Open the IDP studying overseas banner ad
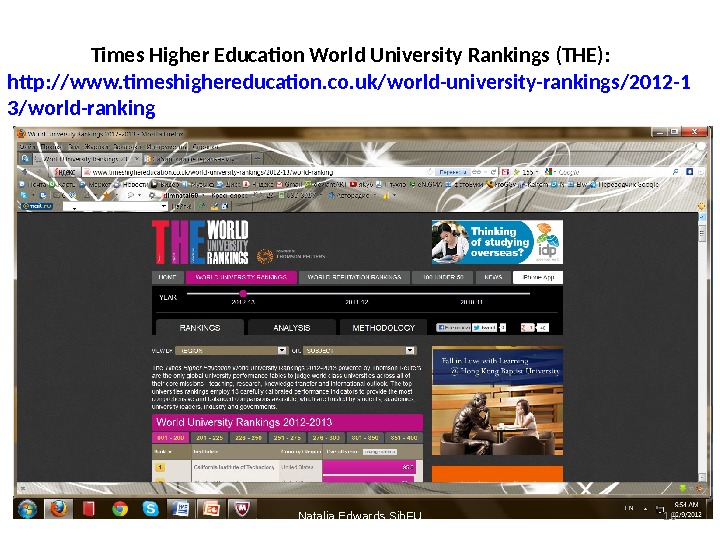Screen dimensions: 720x540 497,242
